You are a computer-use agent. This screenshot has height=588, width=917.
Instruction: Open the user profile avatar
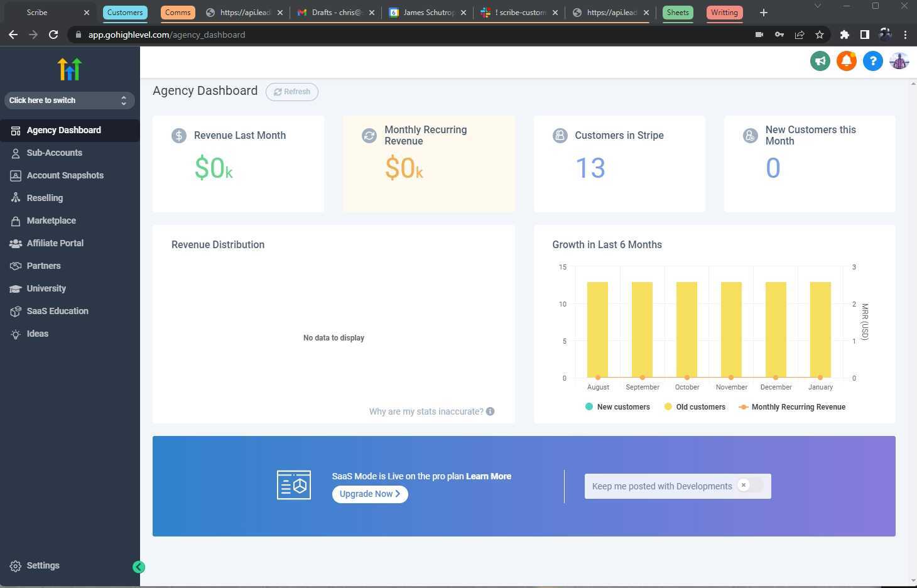(899, 61)
